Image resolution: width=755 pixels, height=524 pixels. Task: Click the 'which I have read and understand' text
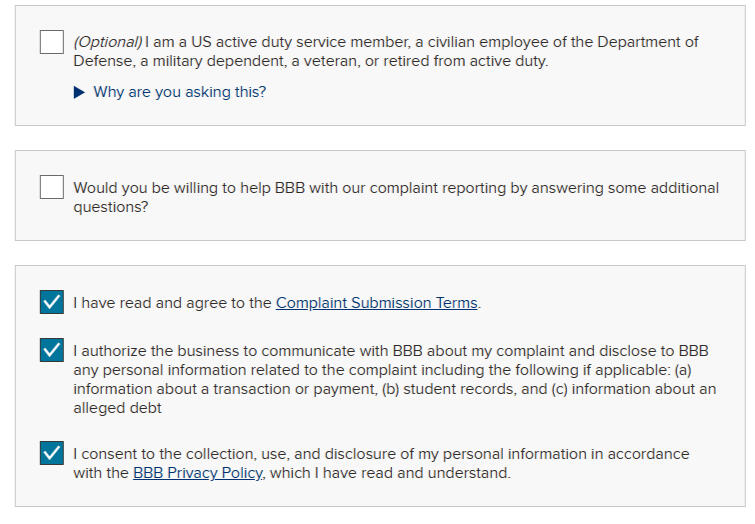coord(390,473)
